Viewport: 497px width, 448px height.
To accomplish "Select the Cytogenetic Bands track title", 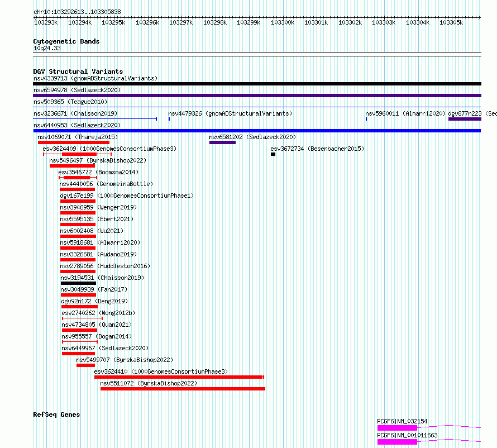I will pyautogui.click(x=66, y=41).
